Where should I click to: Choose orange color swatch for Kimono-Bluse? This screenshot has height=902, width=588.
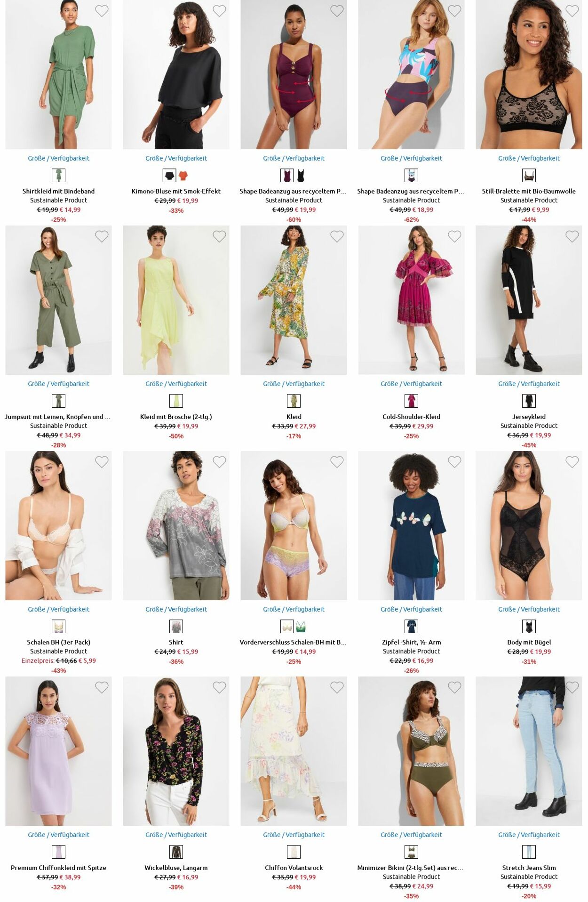183,176
